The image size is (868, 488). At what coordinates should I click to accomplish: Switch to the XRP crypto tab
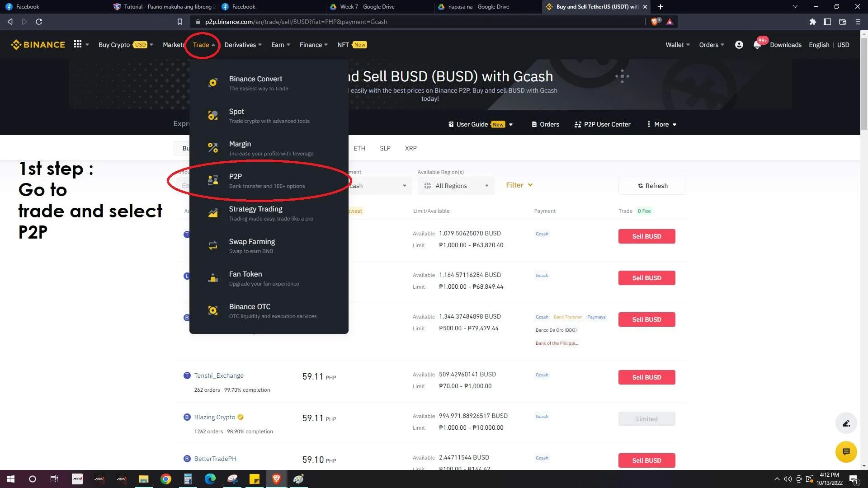tap(411, 148)
